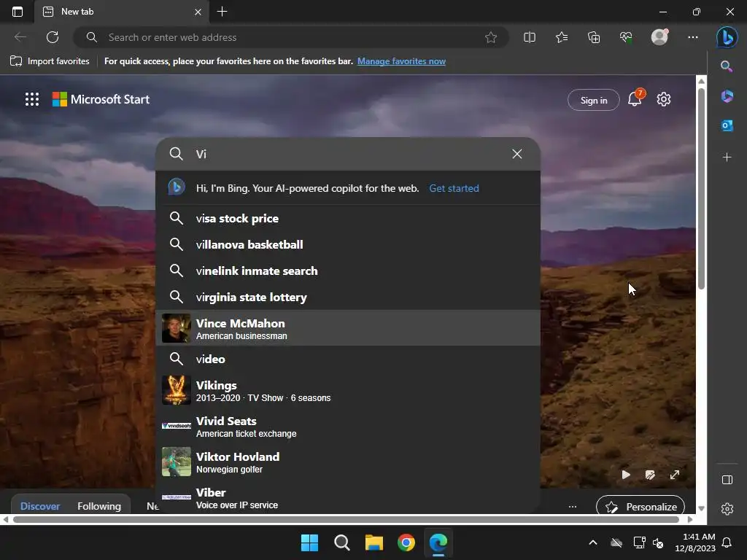Add this page to favorites star
The height and width of the screenshot is (560, 747).
491,37
